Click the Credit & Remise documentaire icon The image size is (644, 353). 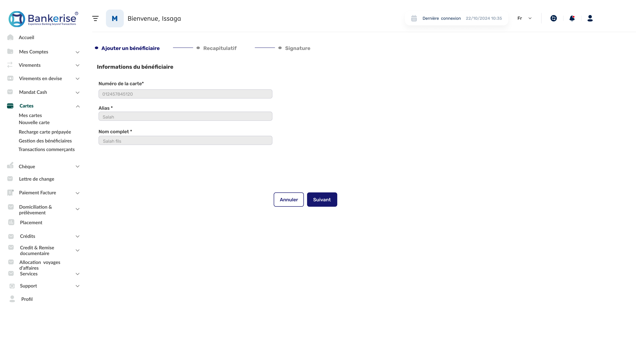(x=11, y=247)
